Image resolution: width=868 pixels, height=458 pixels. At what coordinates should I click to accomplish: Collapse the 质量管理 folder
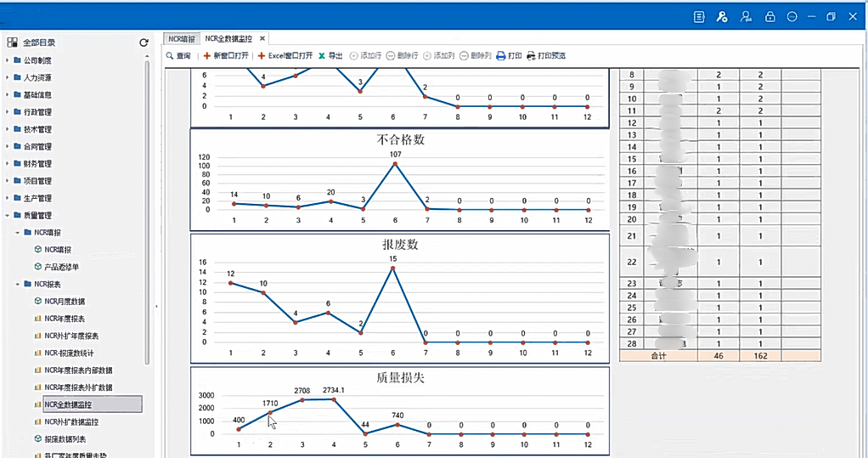point(7,216)
